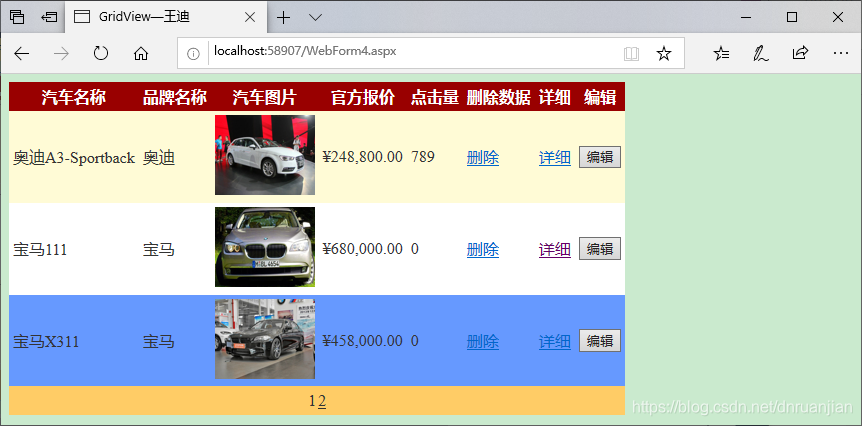Screen dimensions: 862x426
Task: Delete the 宝马X311 row
Action: [x=483, y=342]
